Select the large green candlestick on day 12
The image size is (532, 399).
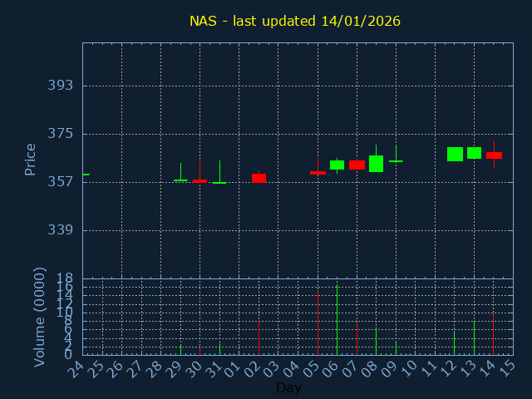(455, 154)
